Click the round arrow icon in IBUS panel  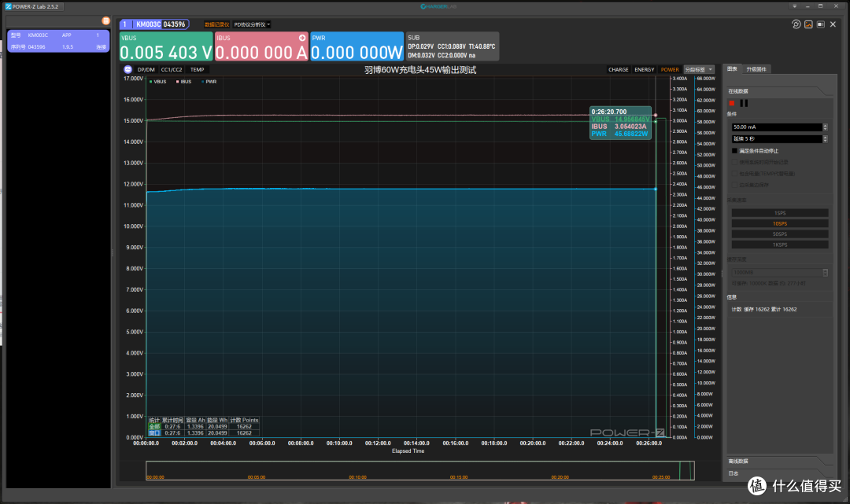click(x=302, y=38)
